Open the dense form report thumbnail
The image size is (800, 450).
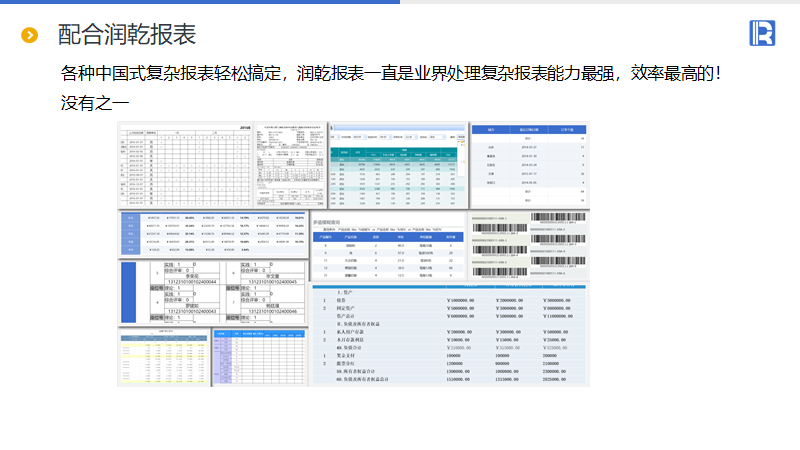[x=290, y=165]
